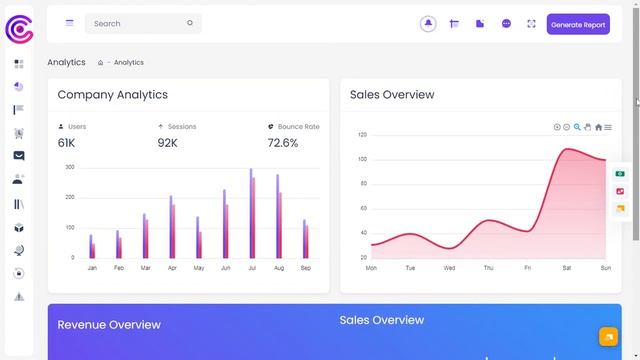Click the Aug bar in Company Analytics
Image resolution: width=640 pixels, height=360 pixels.
279,216
